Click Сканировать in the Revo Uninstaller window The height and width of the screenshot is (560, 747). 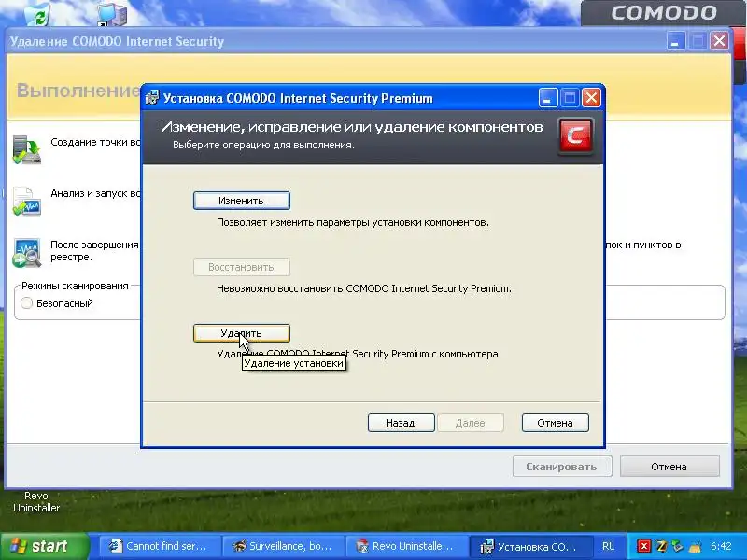[562, 467]
